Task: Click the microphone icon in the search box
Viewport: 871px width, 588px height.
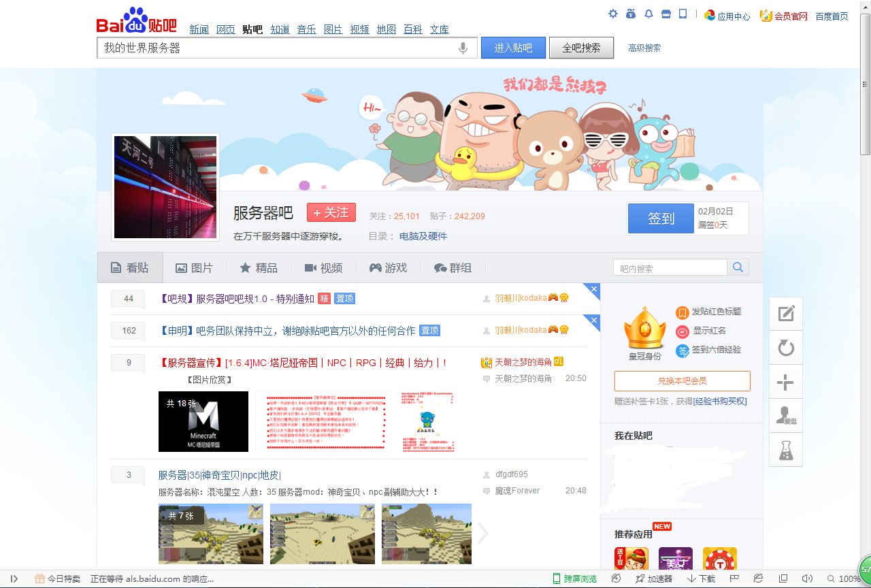Action: click(x=463, y=48)
